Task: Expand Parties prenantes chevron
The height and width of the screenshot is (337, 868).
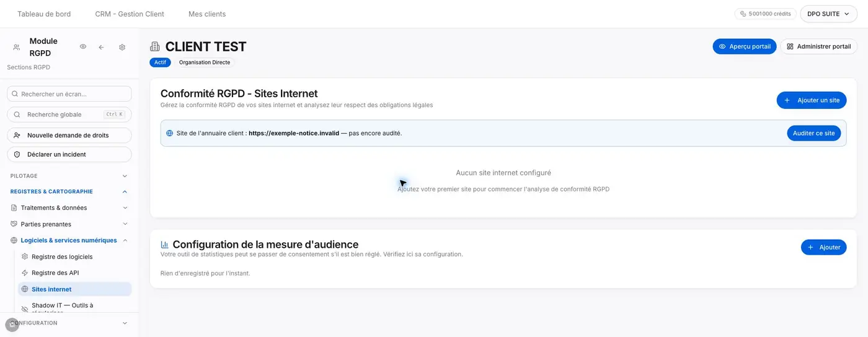Action: click(125, 224)
